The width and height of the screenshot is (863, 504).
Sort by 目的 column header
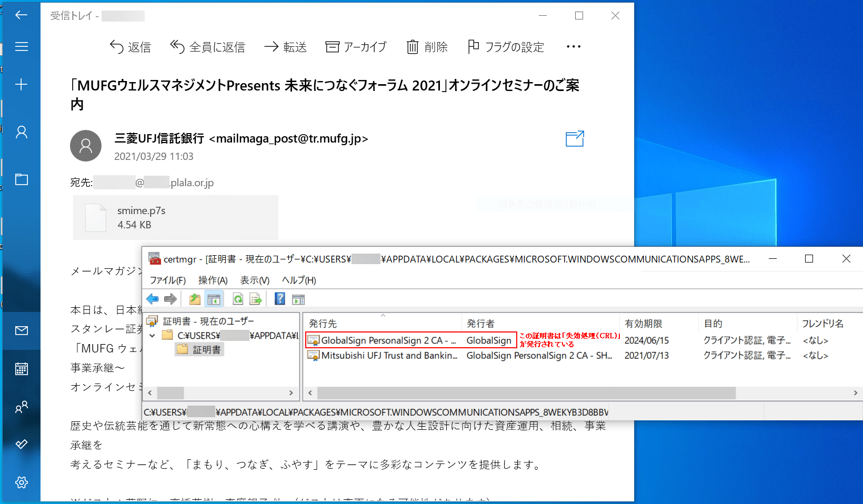click(747, 324)
